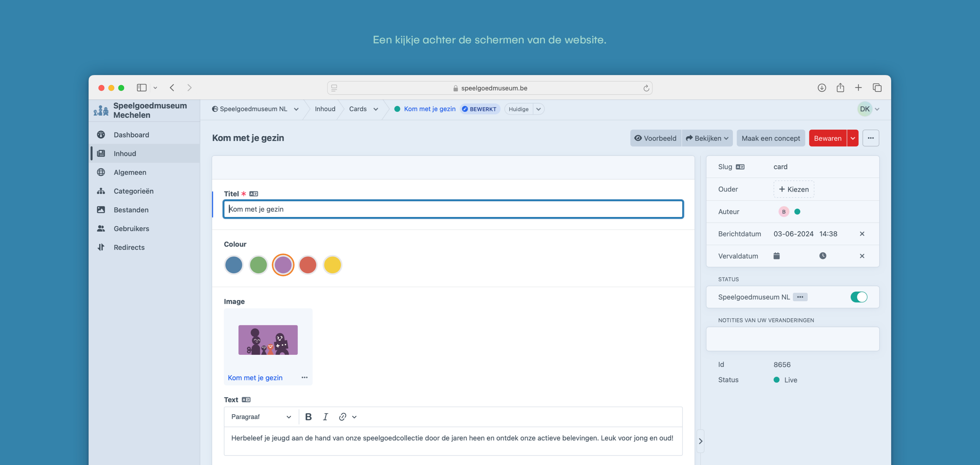Image resolution: width=980 pixels, height=465 pixels.
Task: Select the yellow colour swatch
Action: [x=333, y=265]
